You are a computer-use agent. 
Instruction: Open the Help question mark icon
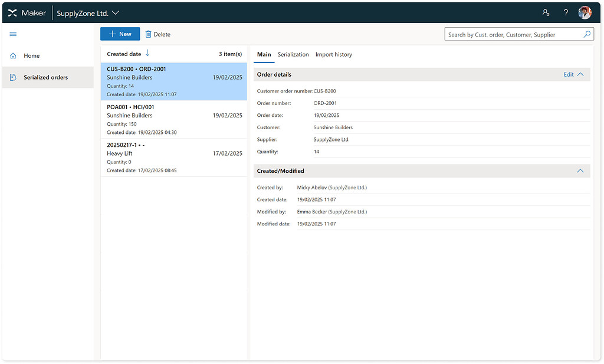(565, 12)
